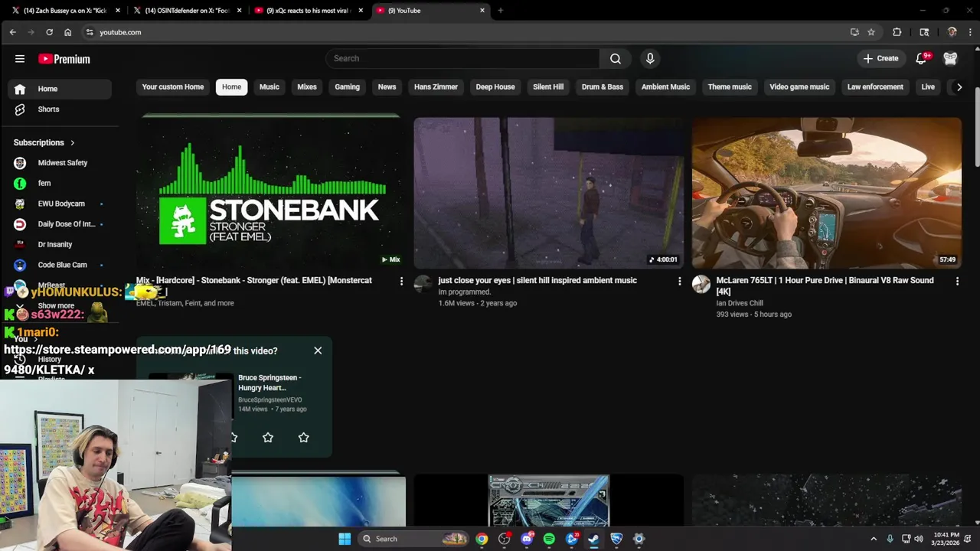Select the Silent Hill chip
The width and height of the screenshot is (980, 551).
[x=548, y=86]
